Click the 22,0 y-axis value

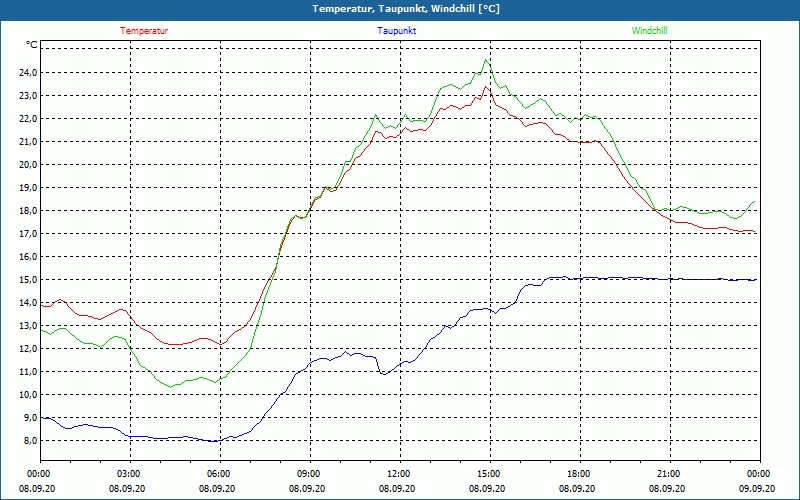tap(28, 118)
